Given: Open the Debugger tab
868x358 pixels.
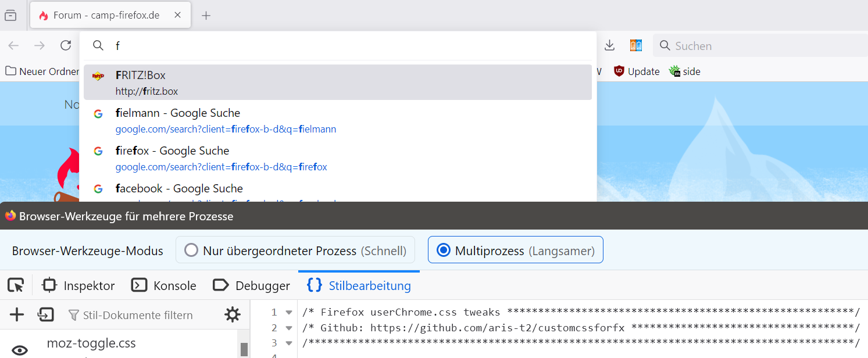Looking at the screenshot, I should click(x=252, y=285).
